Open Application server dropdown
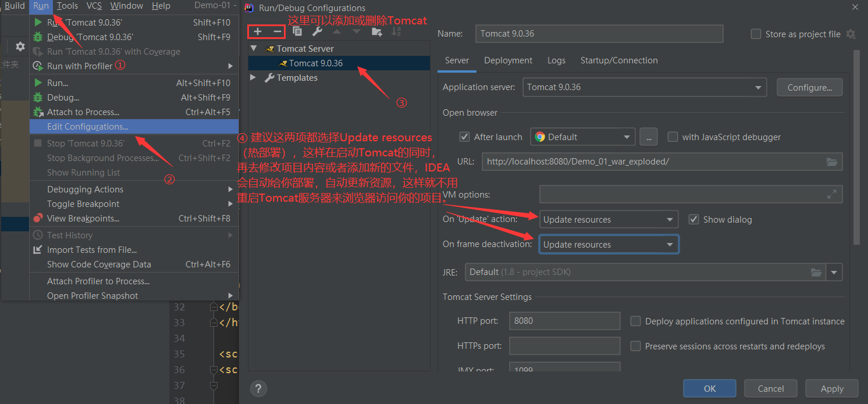 pos(645,87)
